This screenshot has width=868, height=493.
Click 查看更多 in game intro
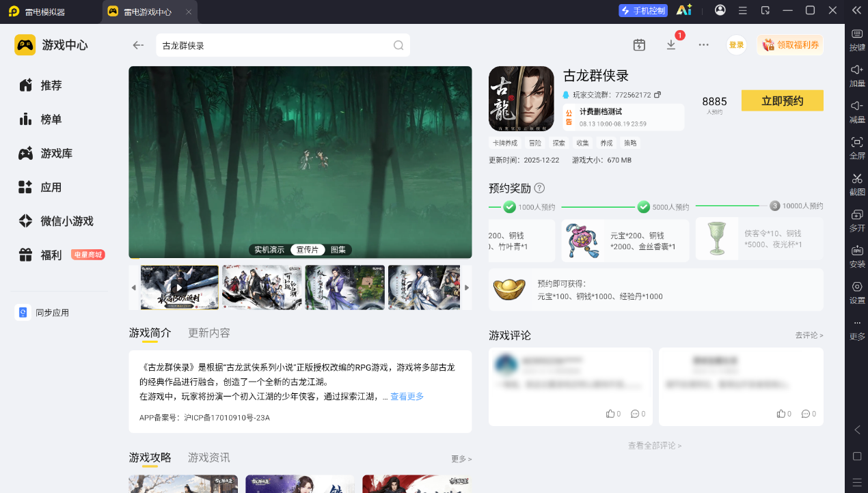point(407,397)
